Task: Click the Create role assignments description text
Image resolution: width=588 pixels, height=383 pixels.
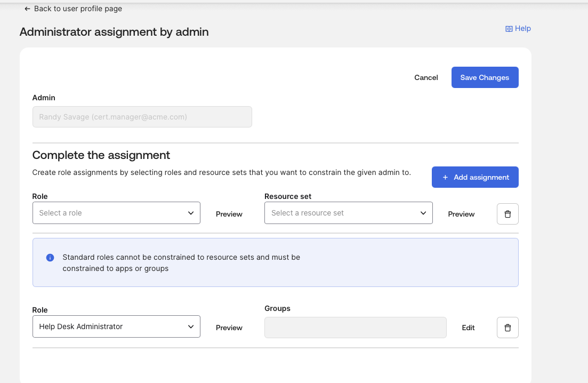Action: 222,172
